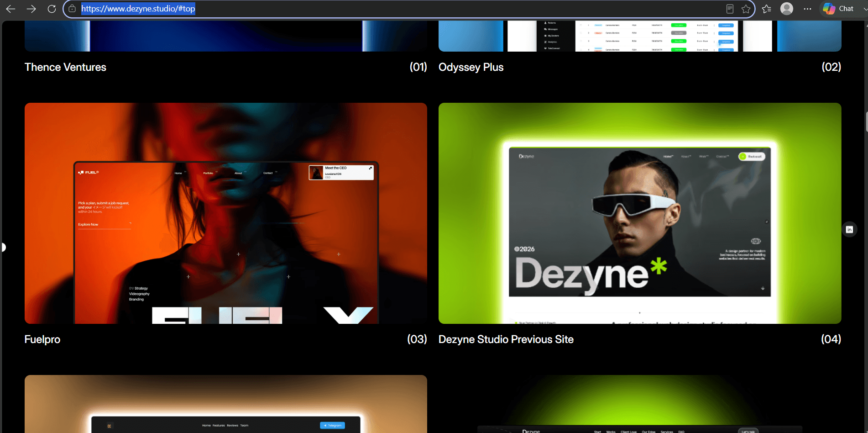
Task: Open the Odyssey Plus preview image
Action: [x=640, y=36]
